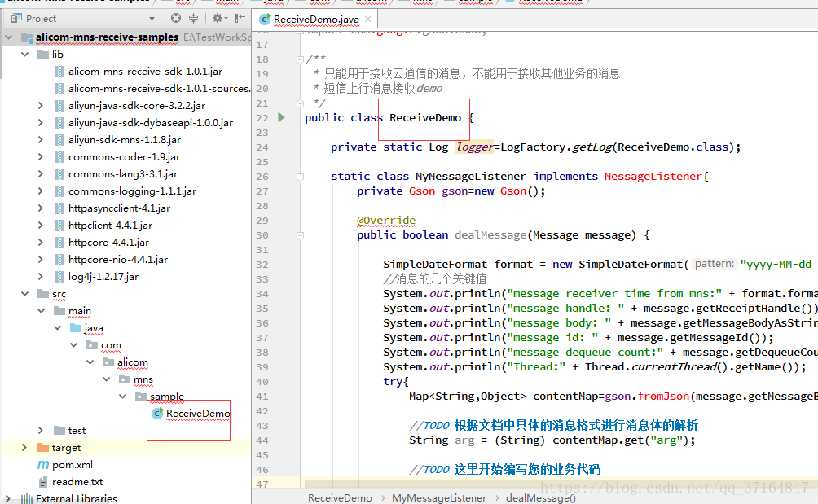Hide the Project tool window with the hide icon
Image resolution: width=818 pixels, height=504 pixels.
click(x=240, y=18)
